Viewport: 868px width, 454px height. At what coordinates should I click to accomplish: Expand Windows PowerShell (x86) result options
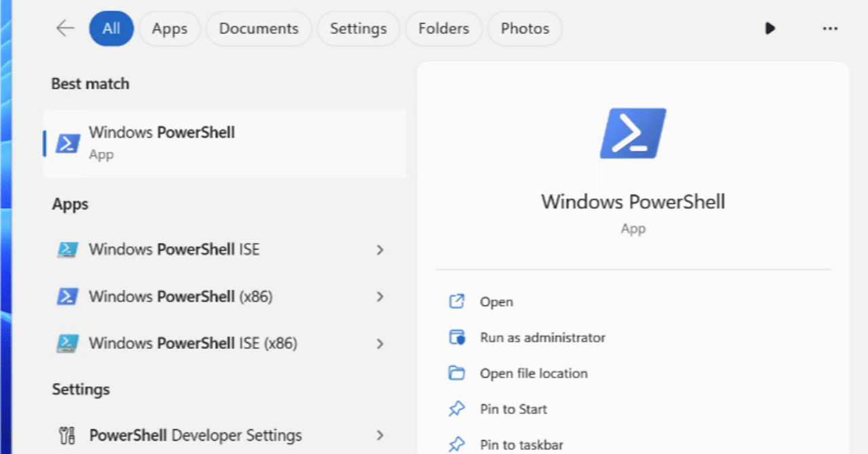point(380,297)
